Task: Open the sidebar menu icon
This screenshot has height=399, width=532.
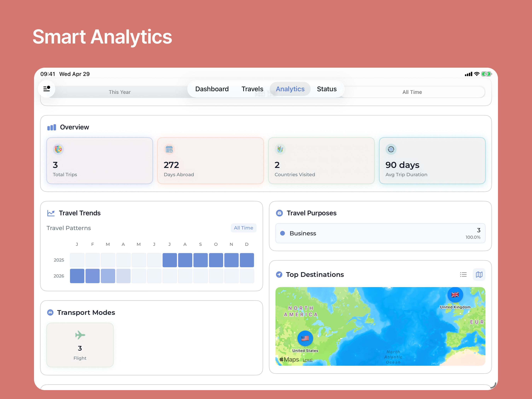Action: click(47, 89)
